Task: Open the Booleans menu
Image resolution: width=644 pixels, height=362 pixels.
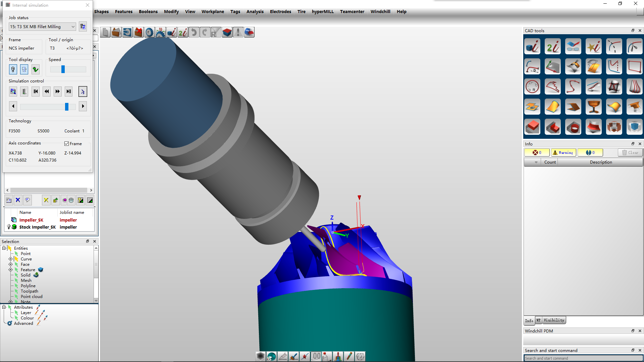Action: pos(148,11)
